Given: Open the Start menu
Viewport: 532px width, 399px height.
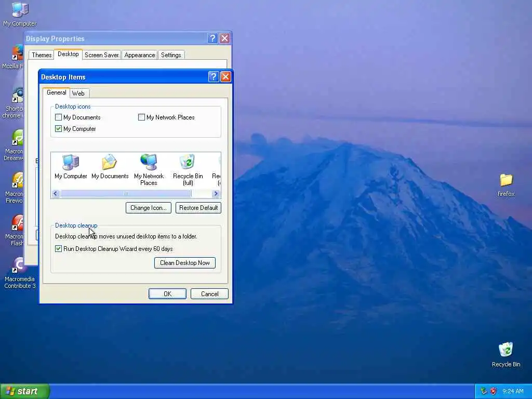Looking at the screenshot, I should tap(25, 391).
